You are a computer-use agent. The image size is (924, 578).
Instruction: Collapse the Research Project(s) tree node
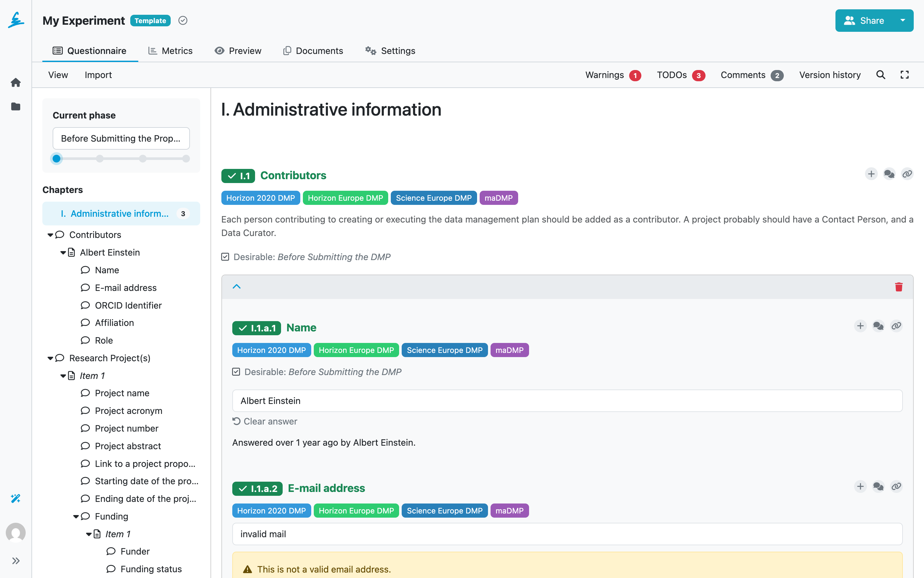[50, 358]
